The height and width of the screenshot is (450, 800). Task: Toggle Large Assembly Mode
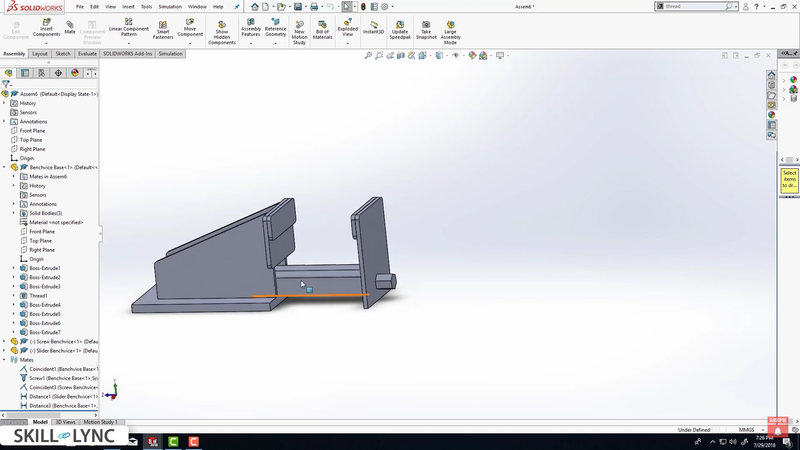click(451, 33)
